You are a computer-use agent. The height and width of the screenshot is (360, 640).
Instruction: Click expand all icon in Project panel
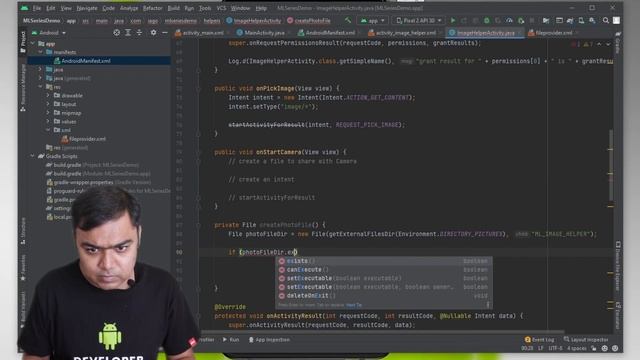[x=128, y=33]
